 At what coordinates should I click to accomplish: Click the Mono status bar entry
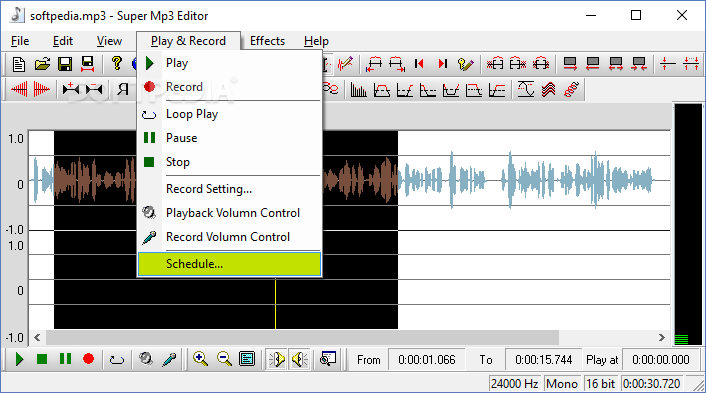(561, 384)
